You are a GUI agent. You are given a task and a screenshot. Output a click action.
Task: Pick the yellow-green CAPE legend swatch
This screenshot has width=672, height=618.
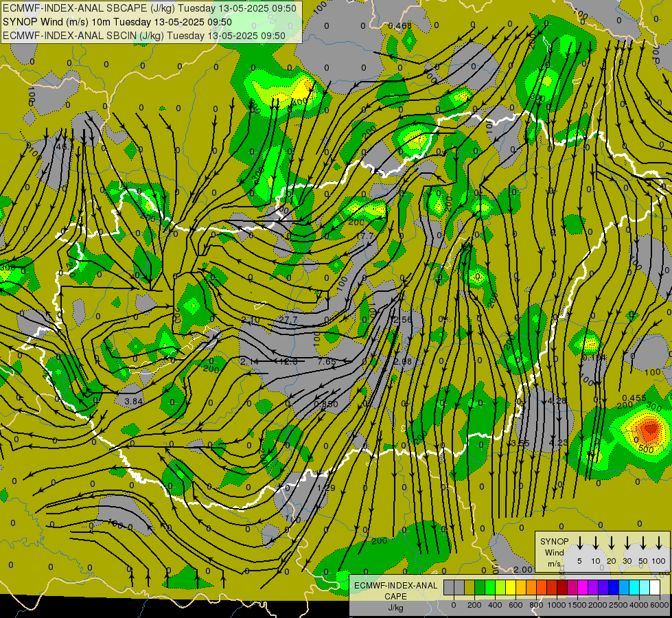(x=500, y=588)
